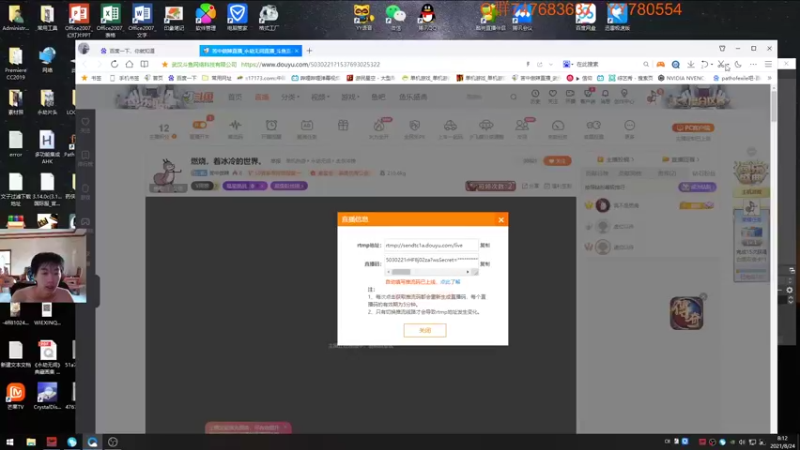Go to the browser home page
The image size is (800, 450).
129,64
